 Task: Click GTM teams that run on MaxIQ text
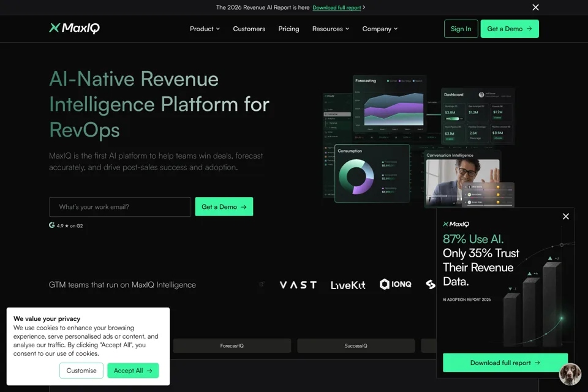point(123,285)
